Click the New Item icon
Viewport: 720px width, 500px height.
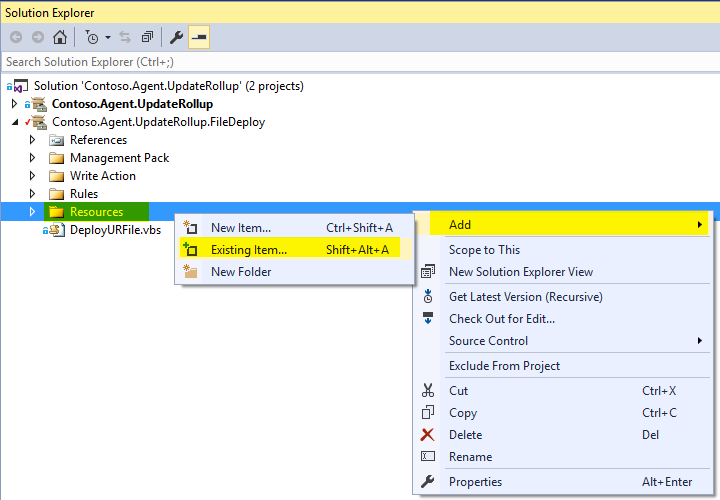(x=190, y=227)
